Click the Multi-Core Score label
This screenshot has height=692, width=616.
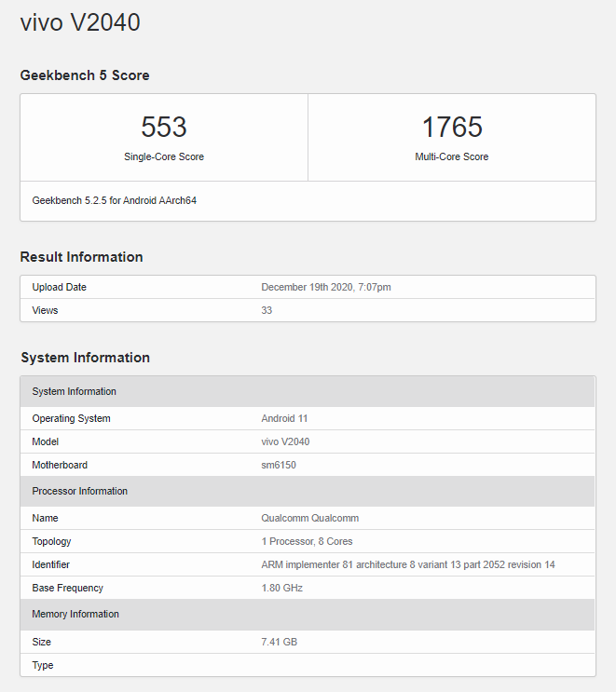click(x=452, y=156)
